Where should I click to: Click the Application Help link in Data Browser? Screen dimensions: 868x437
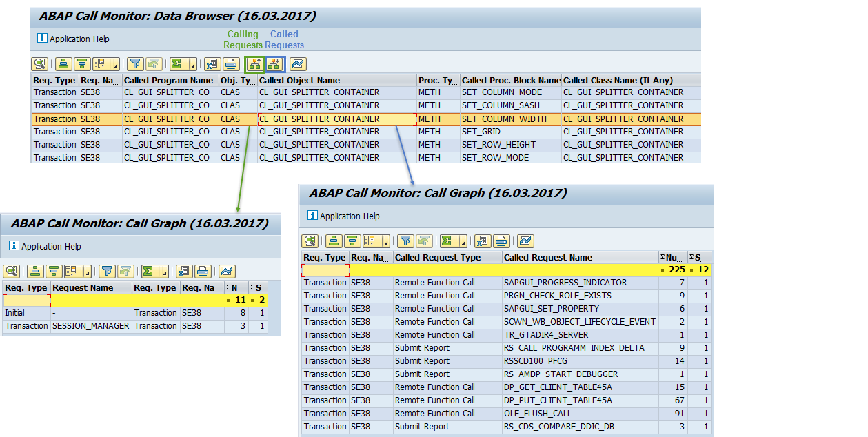(x=79, y=39)
